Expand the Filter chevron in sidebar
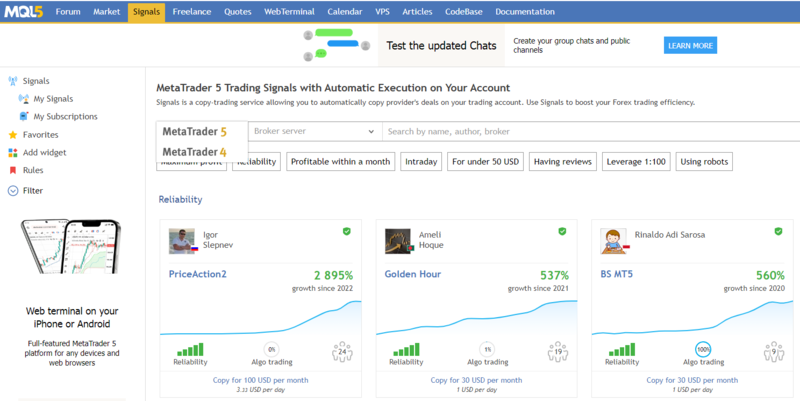Viewport: 800px width, 401px height. 13,191
